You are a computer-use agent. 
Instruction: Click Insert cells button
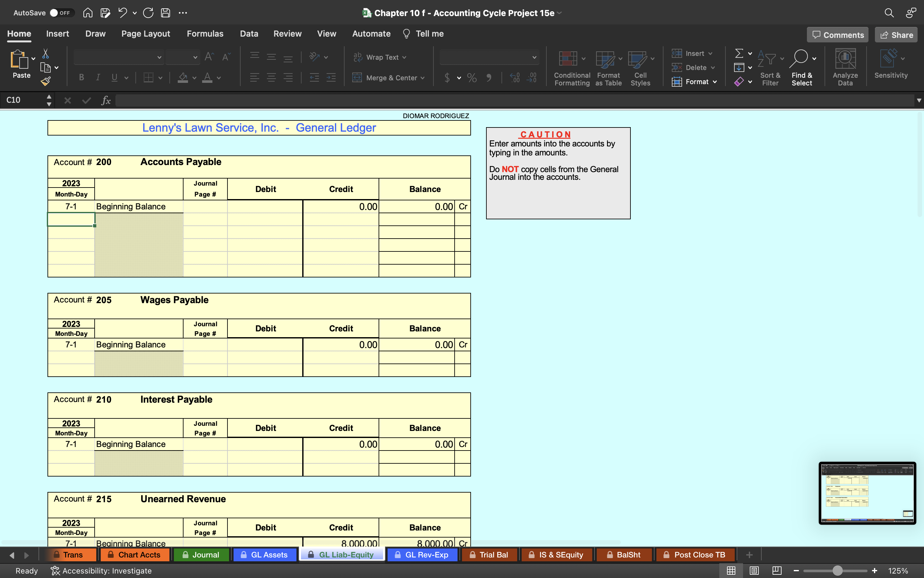pos(688,54)
